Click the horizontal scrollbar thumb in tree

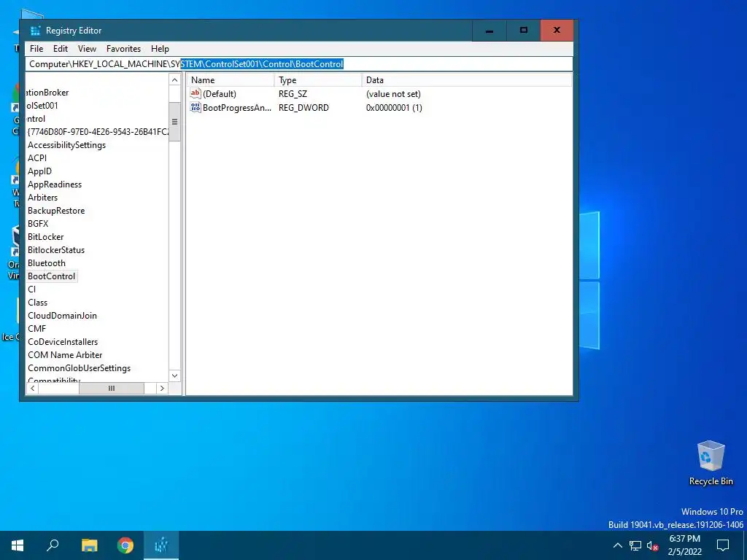(112, 388)
